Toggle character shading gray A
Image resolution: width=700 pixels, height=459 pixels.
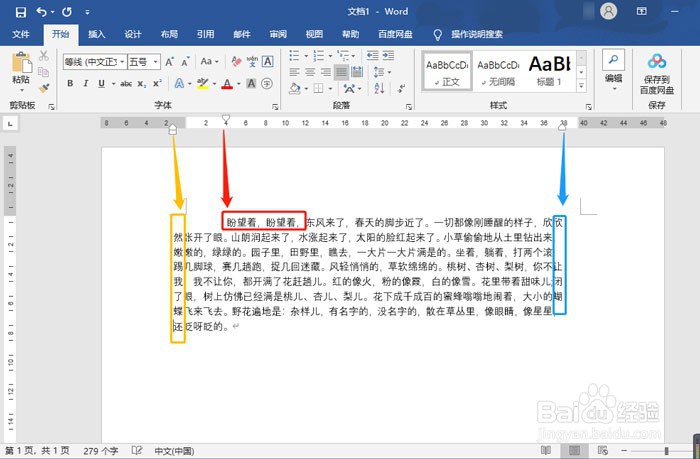click(x=251, y=83)
